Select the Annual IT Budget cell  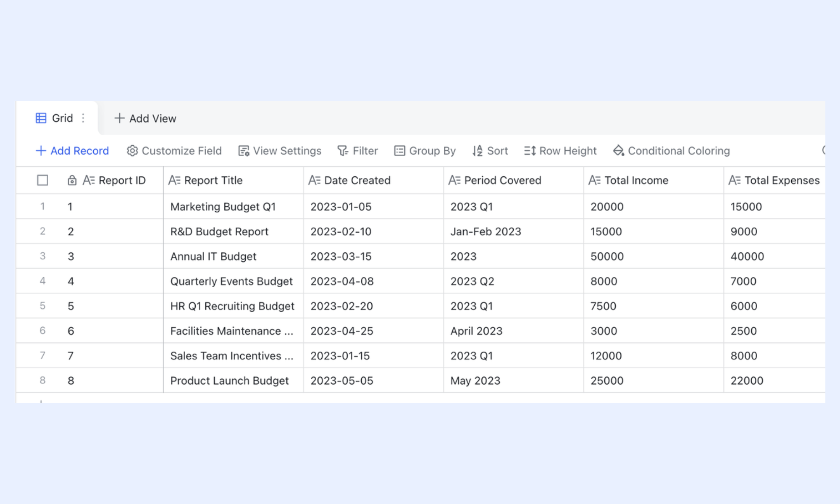234,256
